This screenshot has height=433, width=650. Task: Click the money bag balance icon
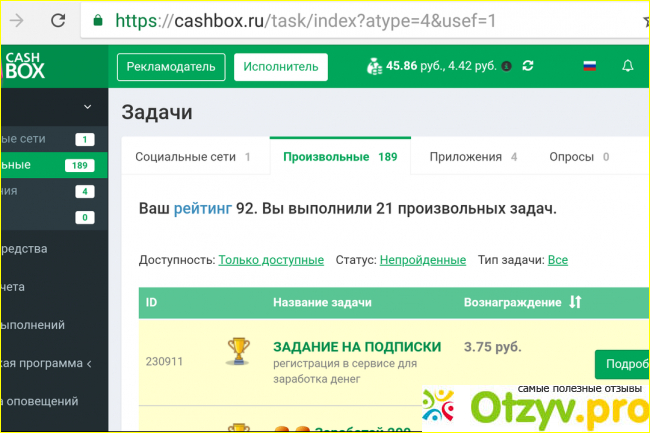[374, 66]
